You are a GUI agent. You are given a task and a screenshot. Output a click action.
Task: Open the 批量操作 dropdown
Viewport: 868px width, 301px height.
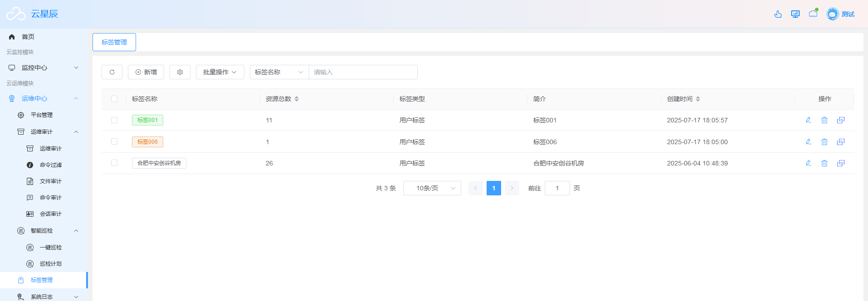220,72
